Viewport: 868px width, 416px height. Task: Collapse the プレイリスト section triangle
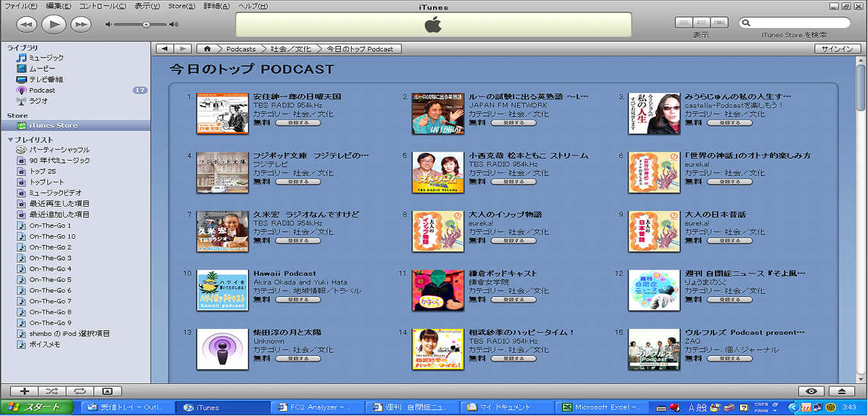point(10,140)
